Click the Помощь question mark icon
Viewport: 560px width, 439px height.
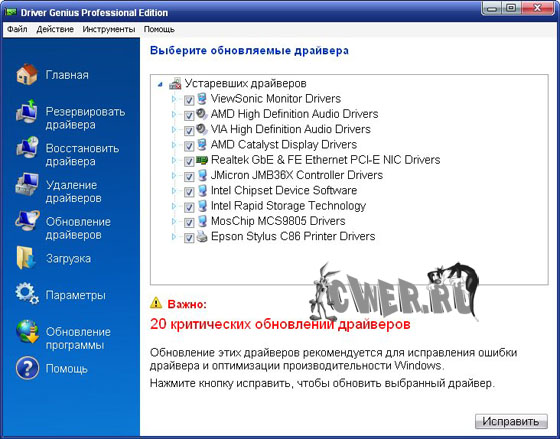coord(28,368)
